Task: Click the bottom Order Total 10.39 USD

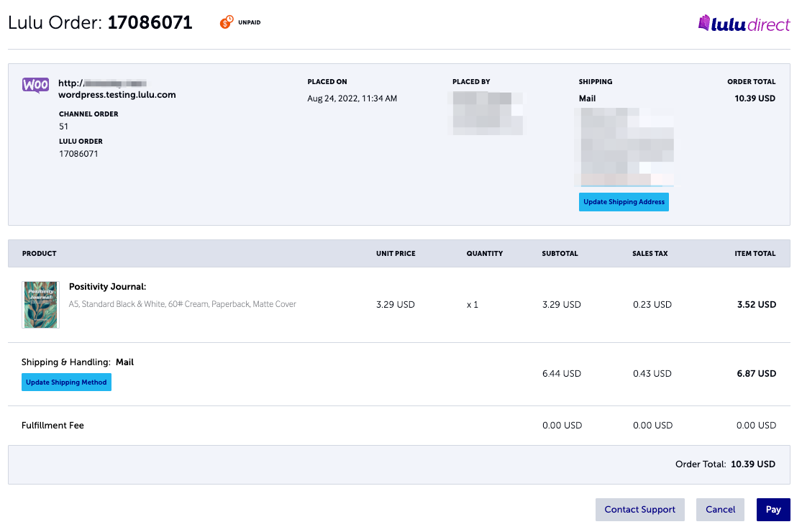Action: 725,464
